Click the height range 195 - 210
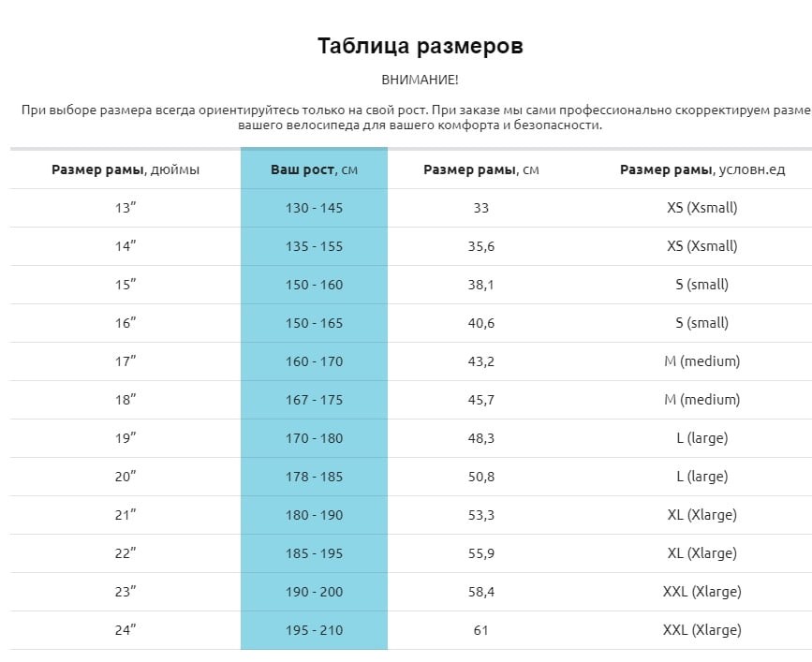The width and height of the screenshot is (812, 662). click(315, 630)
